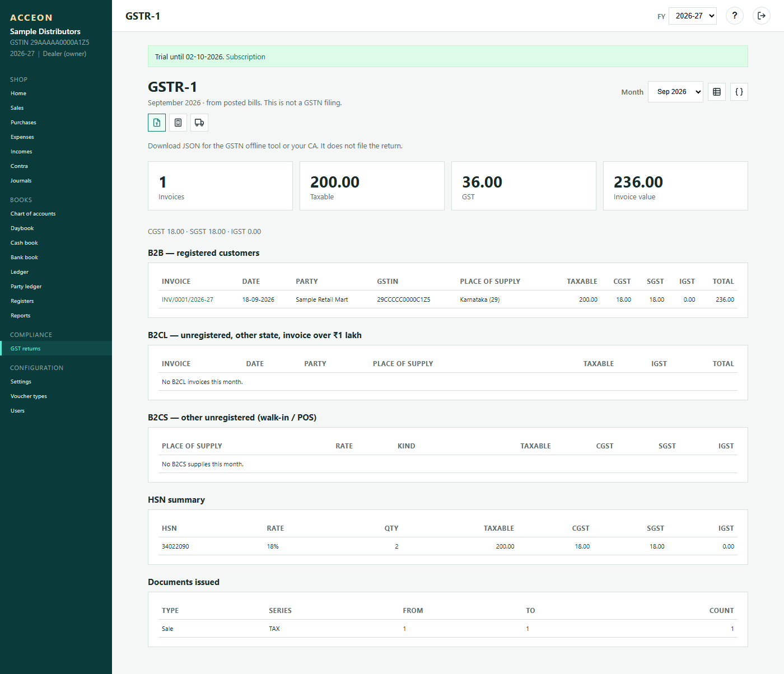Image resolution: width=784 pixels, height=674 pixels.
Task: Open the truck icon report tab
Action: point(199,123)
